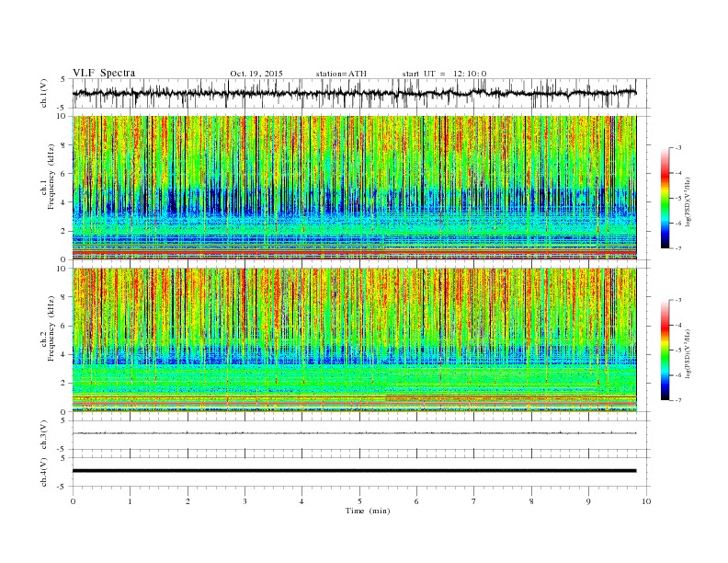
Task: Click the ch.1 voltage waveform trace panel
Action: (361, 93)
